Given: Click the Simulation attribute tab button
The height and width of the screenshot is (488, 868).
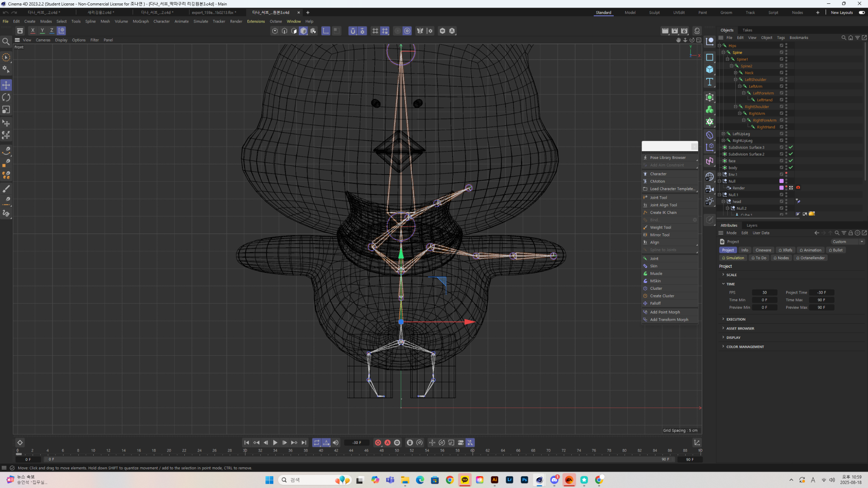Looking at the screenshot, I should coord(733,258).
